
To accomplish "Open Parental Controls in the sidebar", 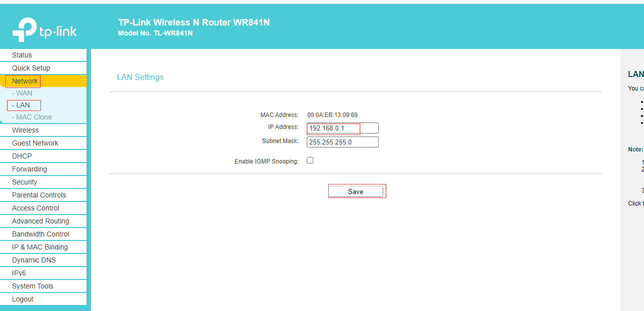I will 43,195.
